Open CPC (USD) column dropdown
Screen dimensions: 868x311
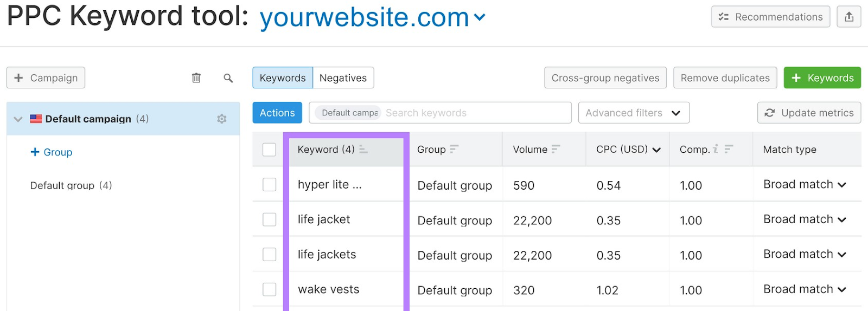coord(656,150)
